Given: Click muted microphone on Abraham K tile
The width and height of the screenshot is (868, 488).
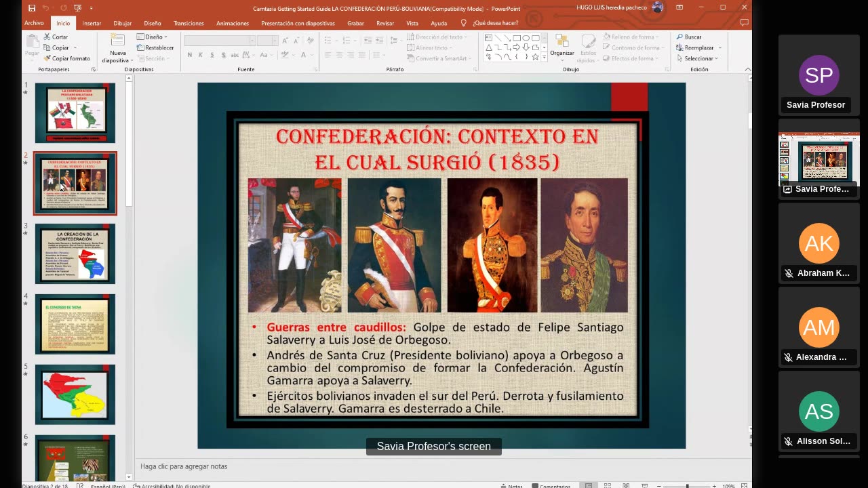Looking at the screenshot, I should tap(789, 273).
